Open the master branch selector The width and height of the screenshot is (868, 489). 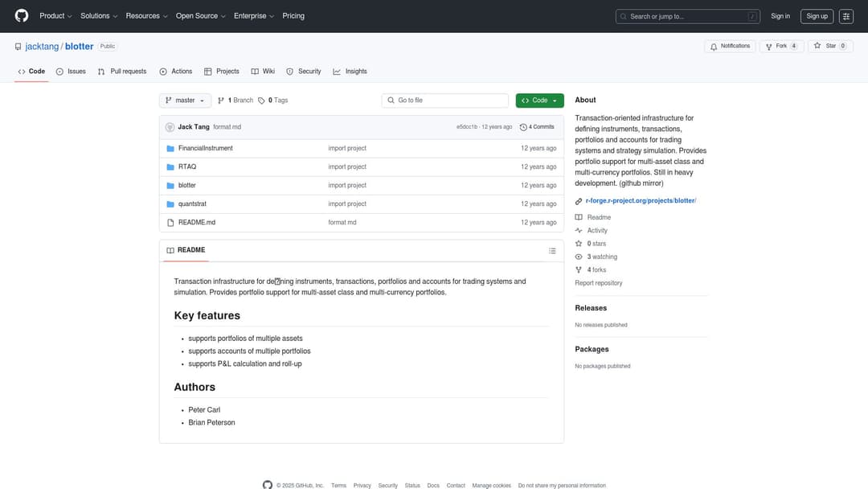coord(185,101)
